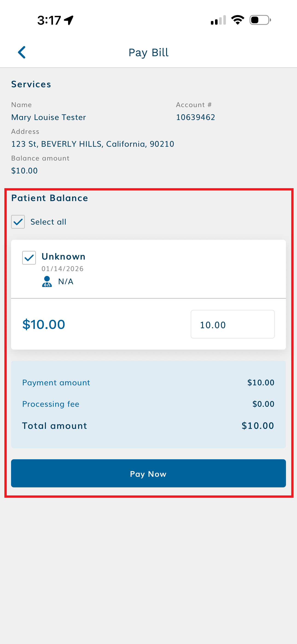297x644 pixels.
Task: Tap the Pay Bill page title
Action: [148, 53]
